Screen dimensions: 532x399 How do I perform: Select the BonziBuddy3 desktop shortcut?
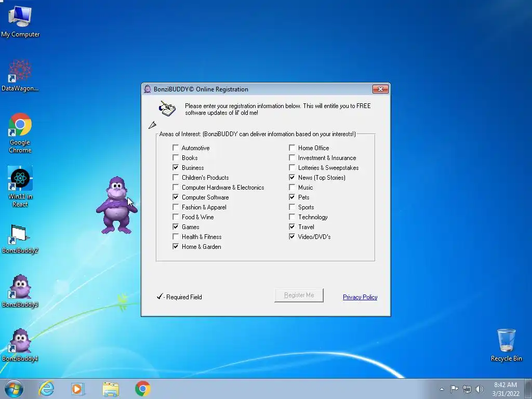20,291
